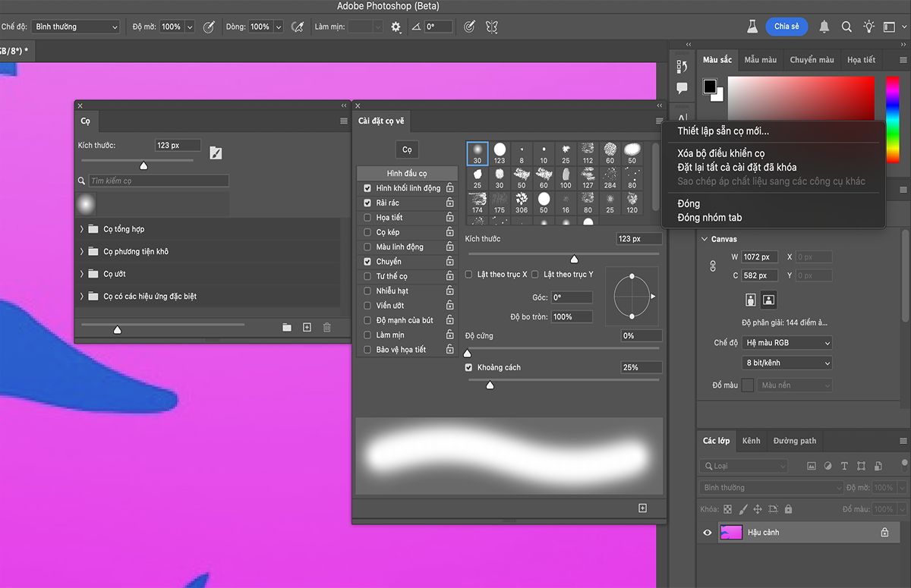Open the Hệ màu RGB dropdown
Screen dimensions: 911x588
[x=787, y=343]
